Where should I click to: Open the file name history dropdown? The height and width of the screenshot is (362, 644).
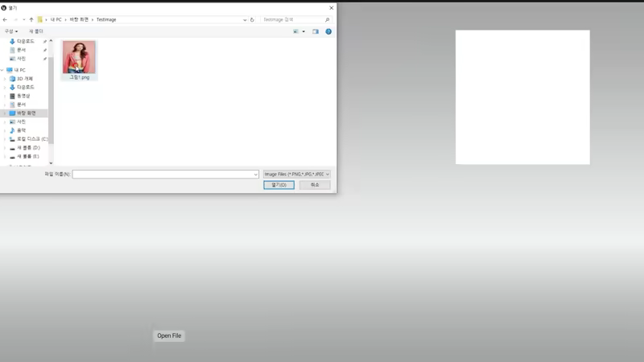click(x=255, y=175)
